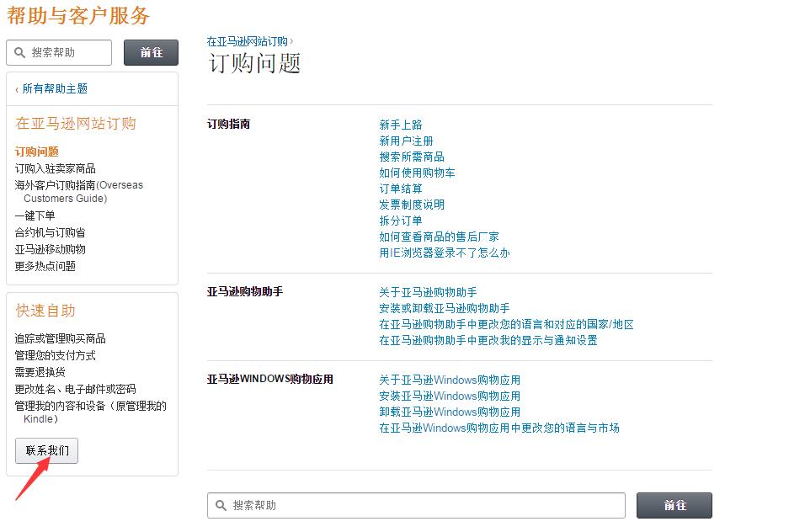This screenshot has height=532, width=789.
Task: Click the 亚马逊购物助手 section label
Action: pos(245,291)
